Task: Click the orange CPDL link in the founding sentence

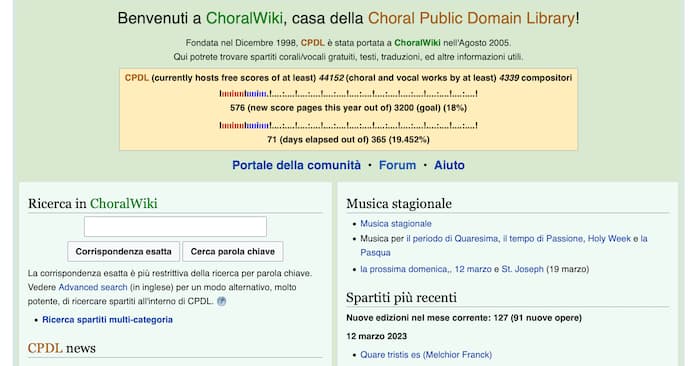Action: point(312,43)
